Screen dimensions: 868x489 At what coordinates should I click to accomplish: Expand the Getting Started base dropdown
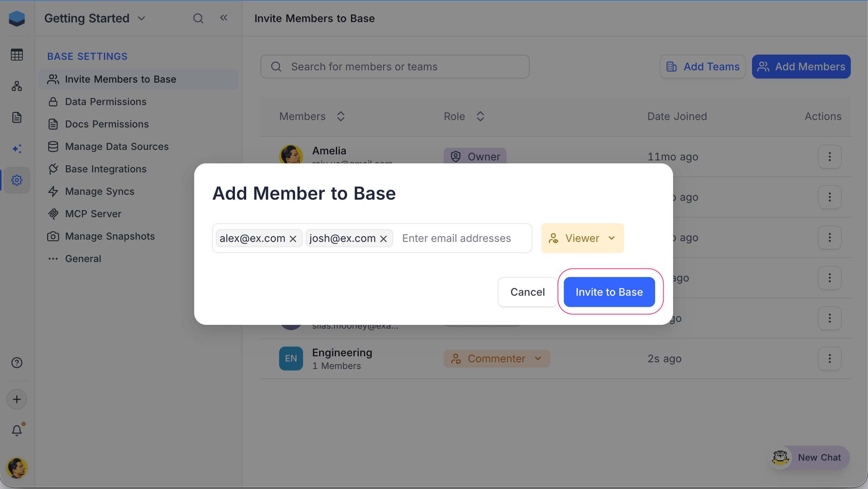click(141, 18)
